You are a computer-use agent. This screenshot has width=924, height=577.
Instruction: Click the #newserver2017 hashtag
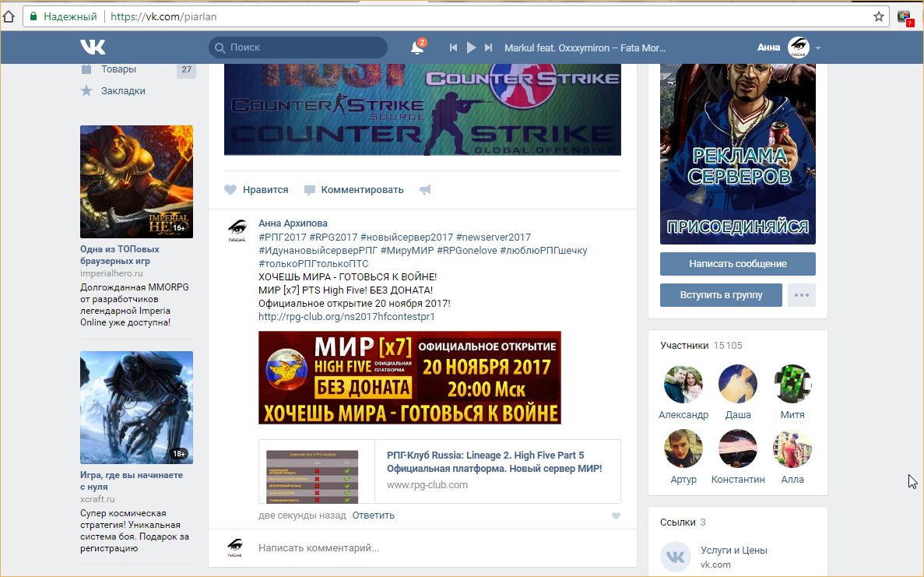494,237
